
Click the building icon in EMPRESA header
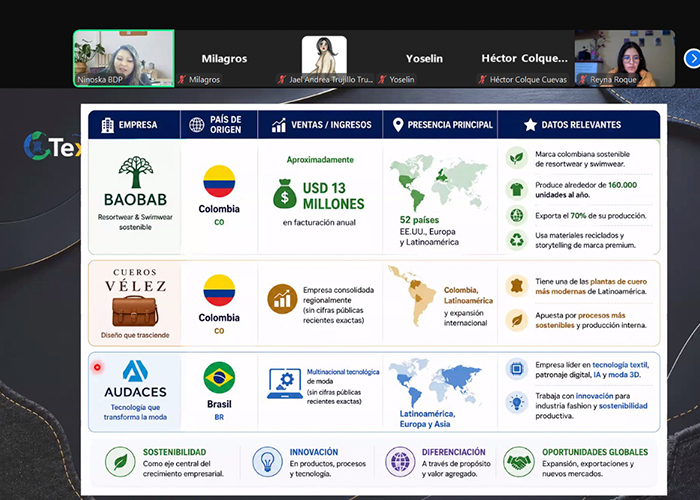[x=107, y=125]
